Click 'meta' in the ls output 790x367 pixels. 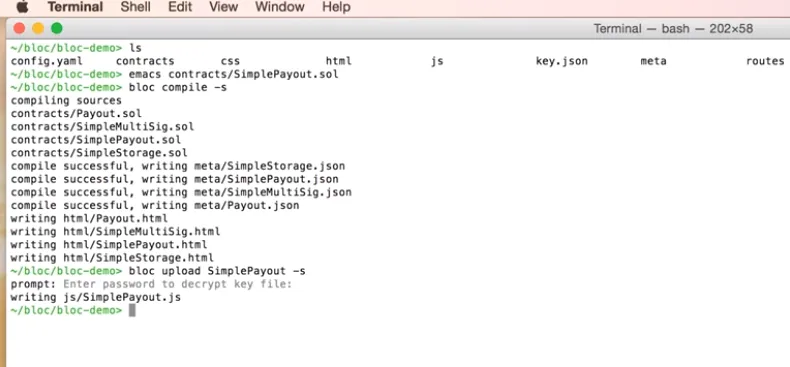[x=653, y=62]
